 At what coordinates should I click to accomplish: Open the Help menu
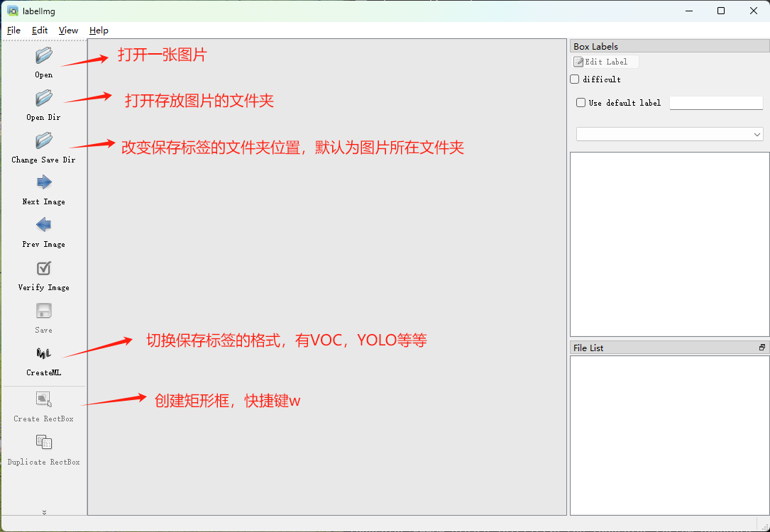click(99, 31)
